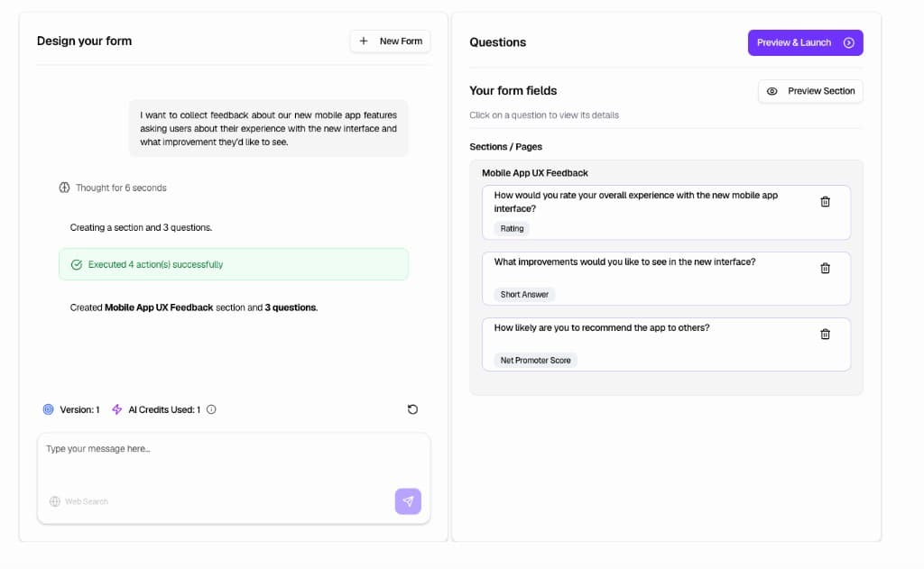Image resolution: width=924 pixels, height=569 pixels.
Task: Open the Preview Section button
Action: click(810, 91)
